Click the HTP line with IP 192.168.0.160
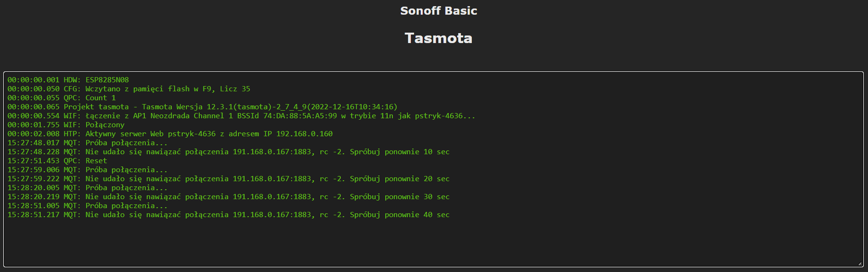 170,134
